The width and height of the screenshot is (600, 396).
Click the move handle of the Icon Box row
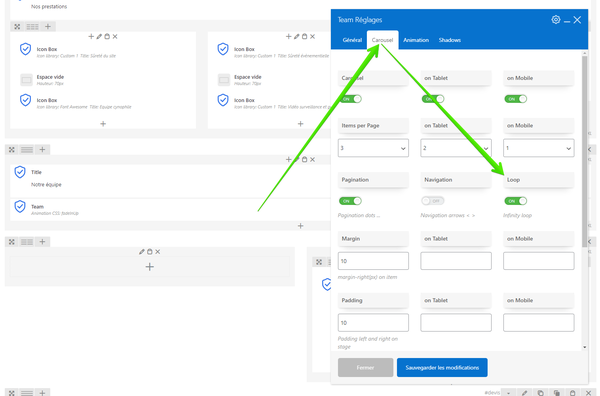click(x=17, y=26)
